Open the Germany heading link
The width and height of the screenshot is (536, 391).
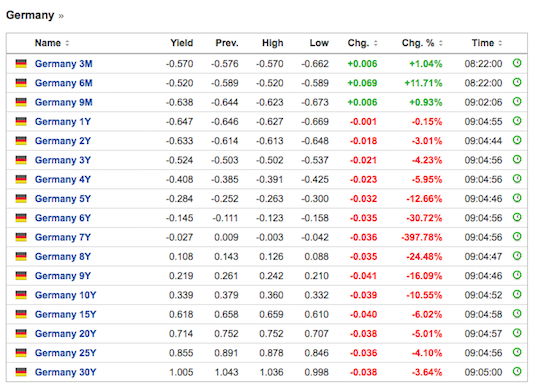pos(30,15)
